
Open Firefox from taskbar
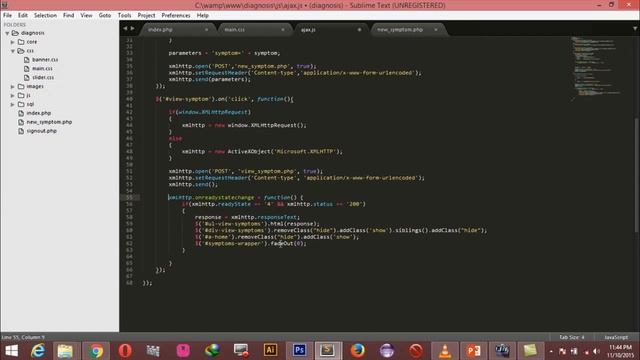click(x=358, y=351)
